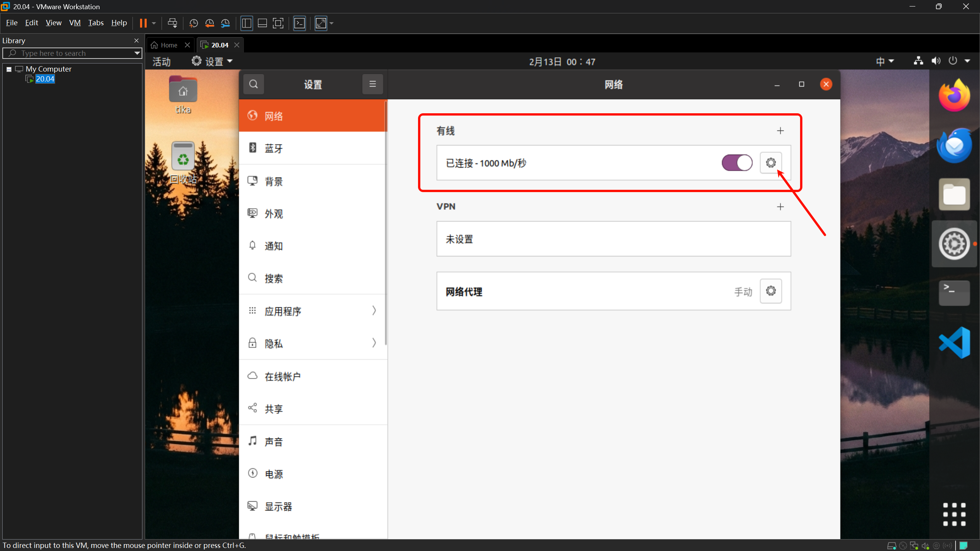The image size is (980, 551).
Task: Add a new VPN connection
Action: pos(780,207)
